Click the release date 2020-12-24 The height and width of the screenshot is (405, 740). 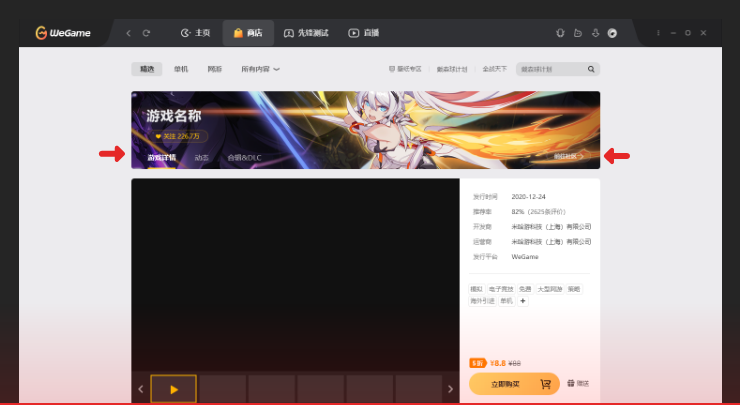529,196
